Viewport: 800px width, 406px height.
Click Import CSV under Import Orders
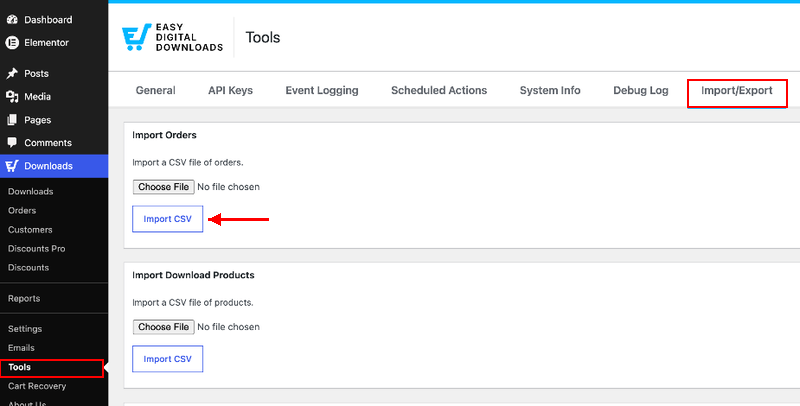(168, 219)
